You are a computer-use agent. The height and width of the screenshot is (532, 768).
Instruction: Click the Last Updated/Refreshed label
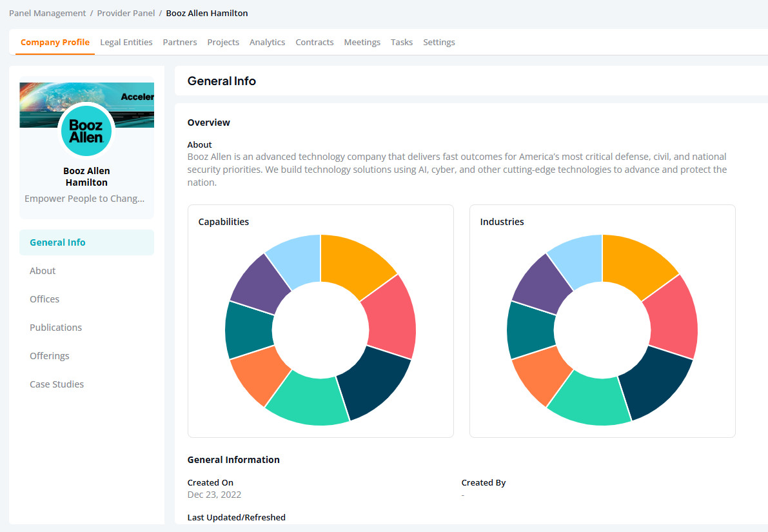pyautogui.click(x=236, y=517)
